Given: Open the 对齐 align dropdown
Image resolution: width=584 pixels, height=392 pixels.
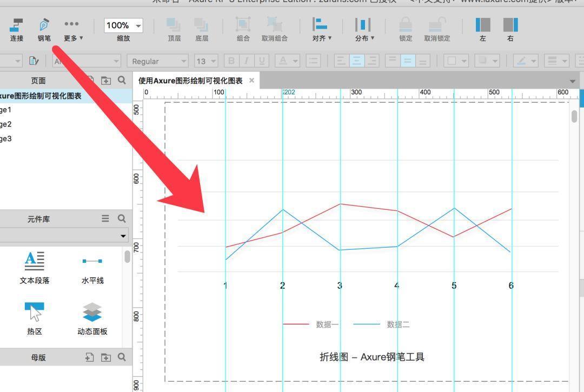Looking at the screenshot, I should tap(321, 30).
